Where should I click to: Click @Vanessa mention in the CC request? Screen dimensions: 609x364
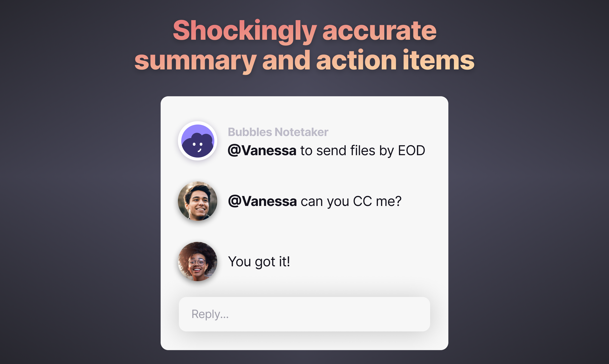pos(262,201)
